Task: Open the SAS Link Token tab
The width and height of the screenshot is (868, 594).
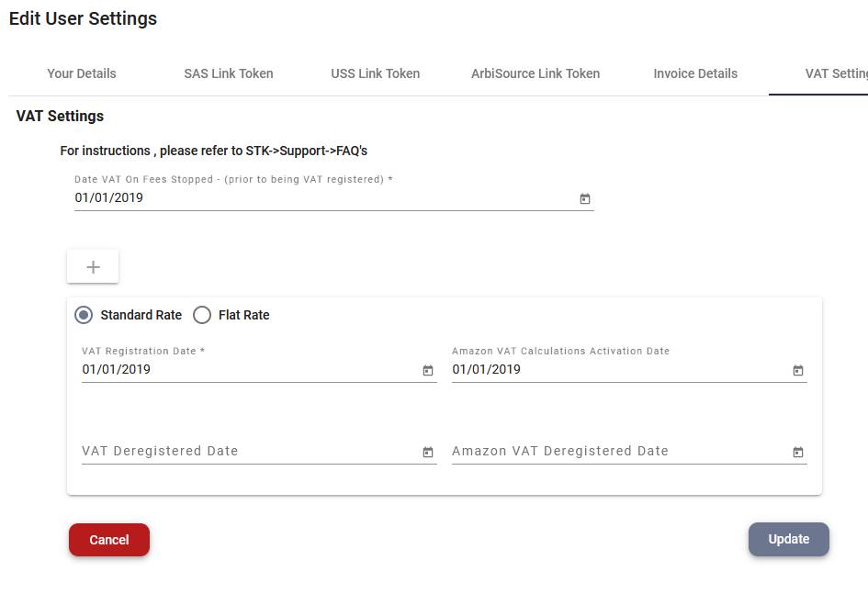Action: click(x=229, y=73)
